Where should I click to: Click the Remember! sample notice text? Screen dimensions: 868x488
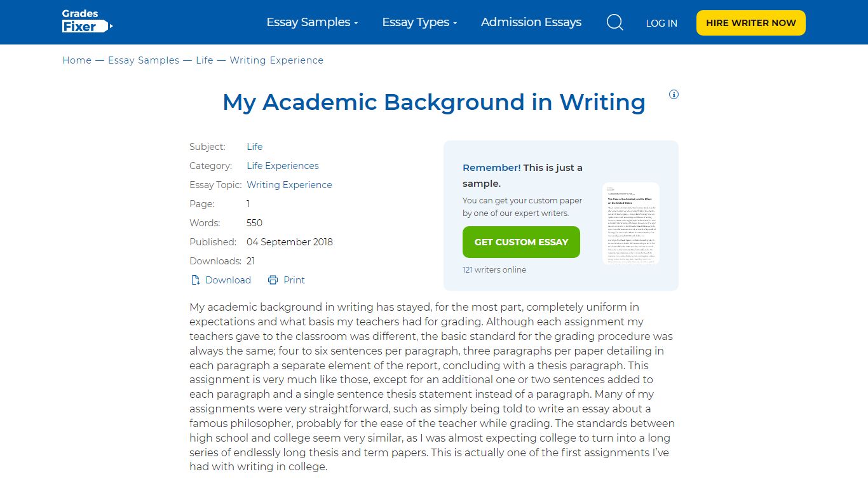click(x=522, y=175)
